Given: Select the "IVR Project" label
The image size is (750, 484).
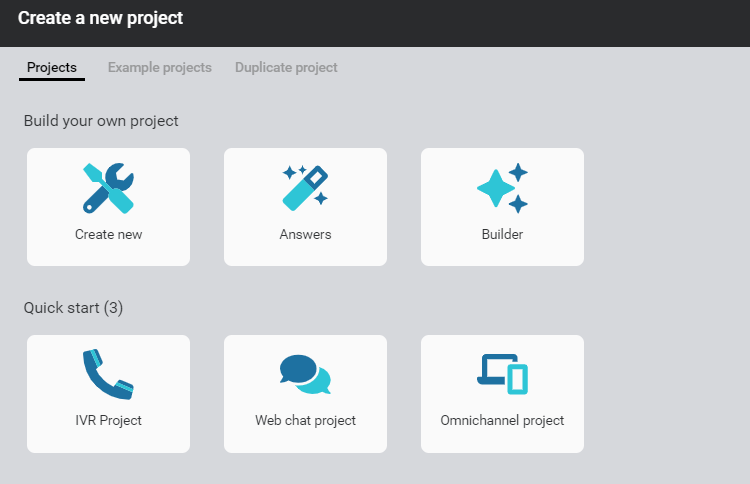Looking at the screenshot, I should pyautogui.click(x=108, y=421).
